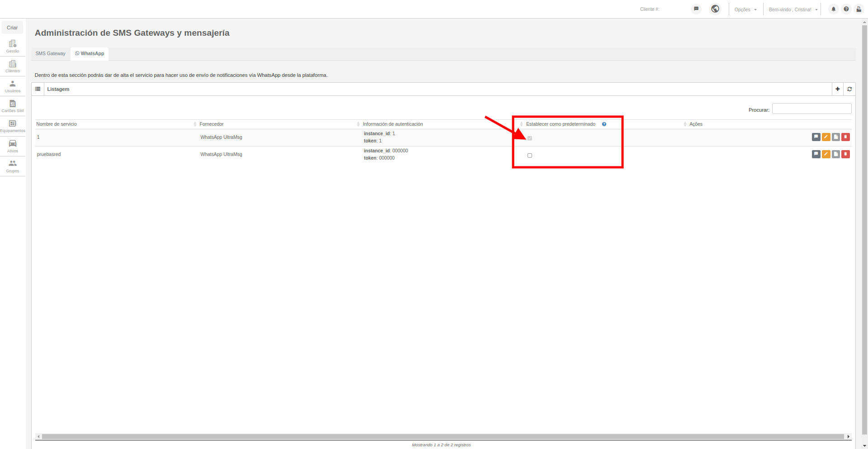868x449 pixels.
Task: Click the right arrow of horizontal scrollbar
Action: [849, 437]
